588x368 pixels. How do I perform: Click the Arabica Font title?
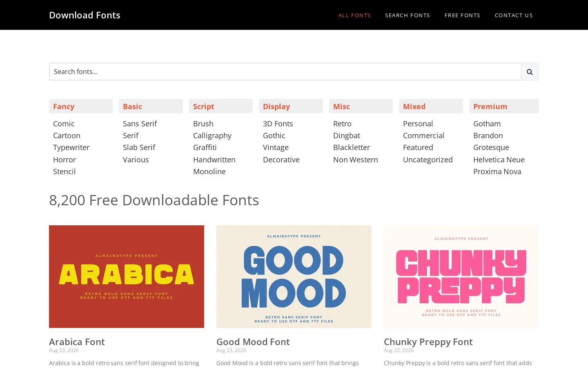pos(77,342)
